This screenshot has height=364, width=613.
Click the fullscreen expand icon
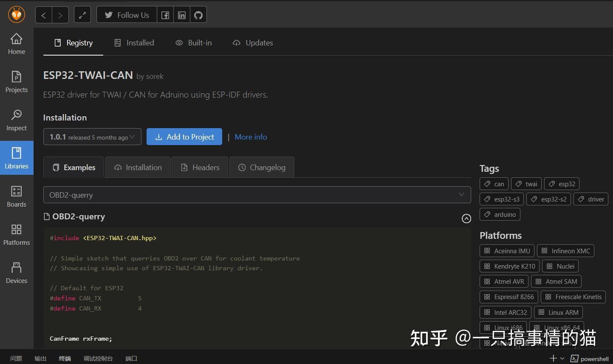pyautogui.click(x=82, y=14)
